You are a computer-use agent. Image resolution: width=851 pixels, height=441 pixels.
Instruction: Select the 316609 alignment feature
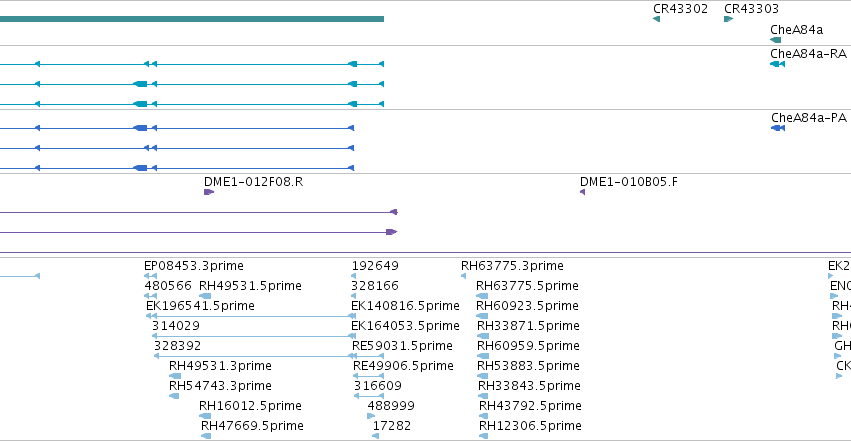tap(369, 396)
